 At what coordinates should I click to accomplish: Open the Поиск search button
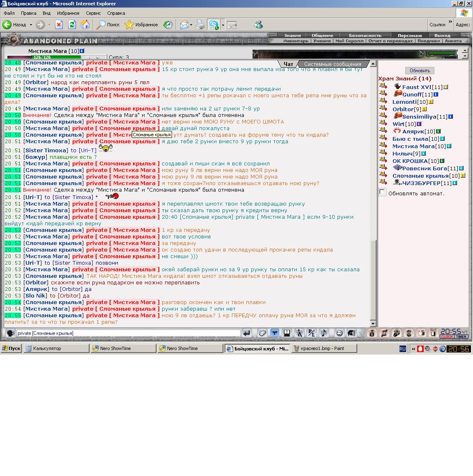click(x=108, y=25)
